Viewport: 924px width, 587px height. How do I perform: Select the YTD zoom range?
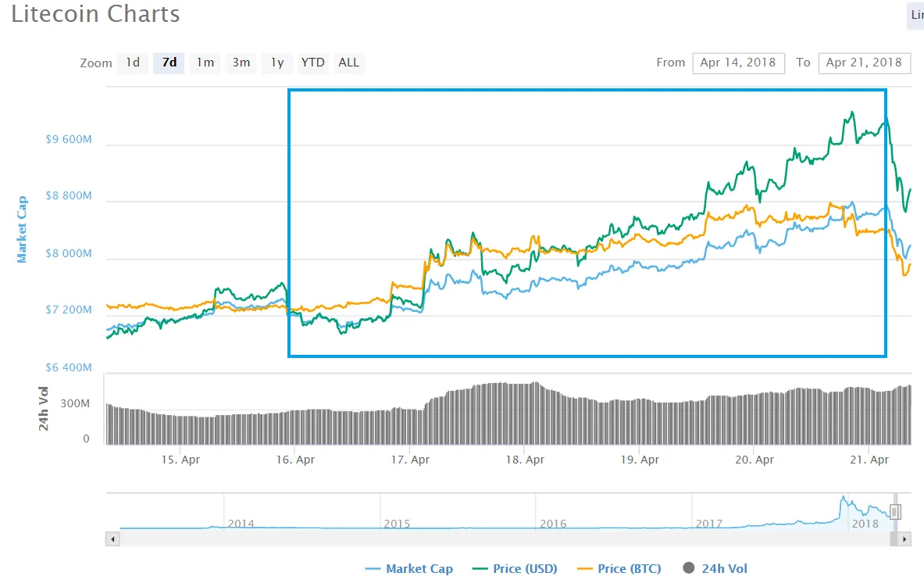coord(313,63)
